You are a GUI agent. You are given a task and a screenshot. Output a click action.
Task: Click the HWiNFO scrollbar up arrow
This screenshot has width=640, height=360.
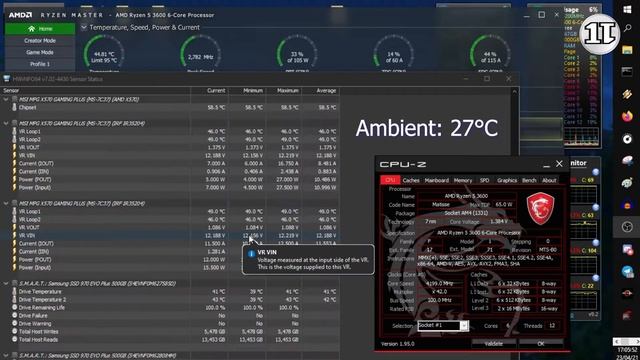coord(514,91)
